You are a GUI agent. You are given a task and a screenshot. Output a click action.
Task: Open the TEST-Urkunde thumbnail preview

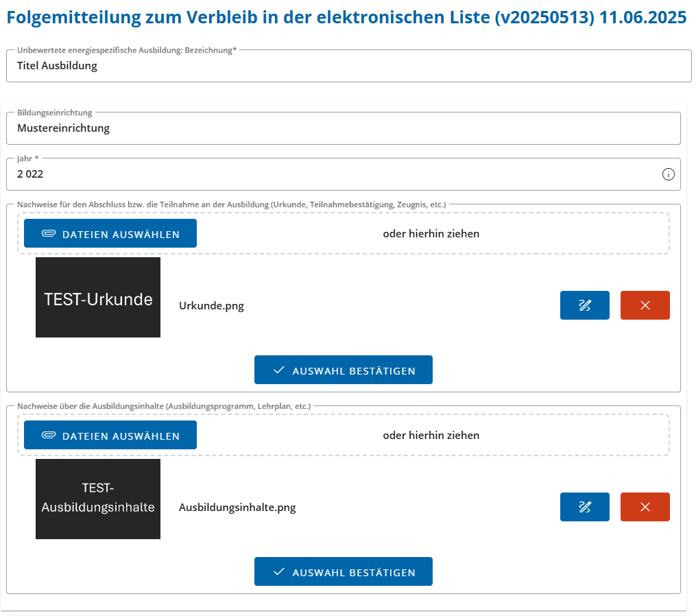click(98, 298)
